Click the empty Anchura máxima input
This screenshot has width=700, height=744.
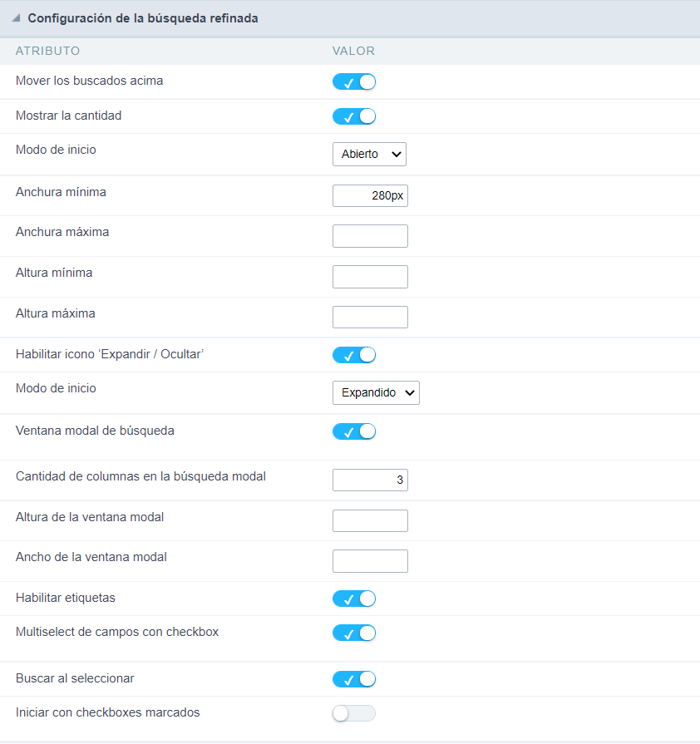[x=370, y=235]
